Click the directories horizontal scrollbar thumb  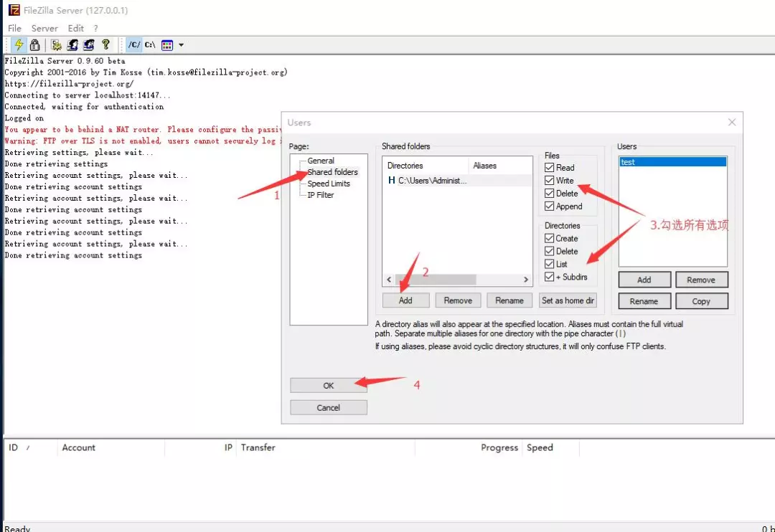click(x=436, y=280)
